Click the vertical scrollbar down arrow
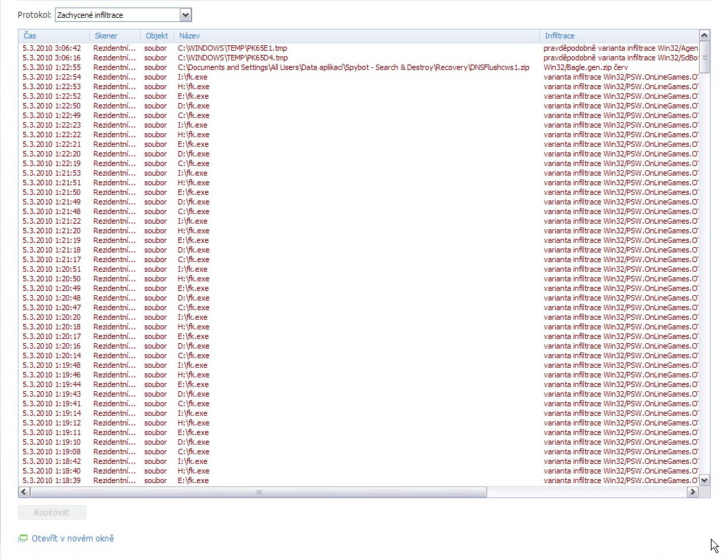The image size is (728, 560). [x=705, y=480]
